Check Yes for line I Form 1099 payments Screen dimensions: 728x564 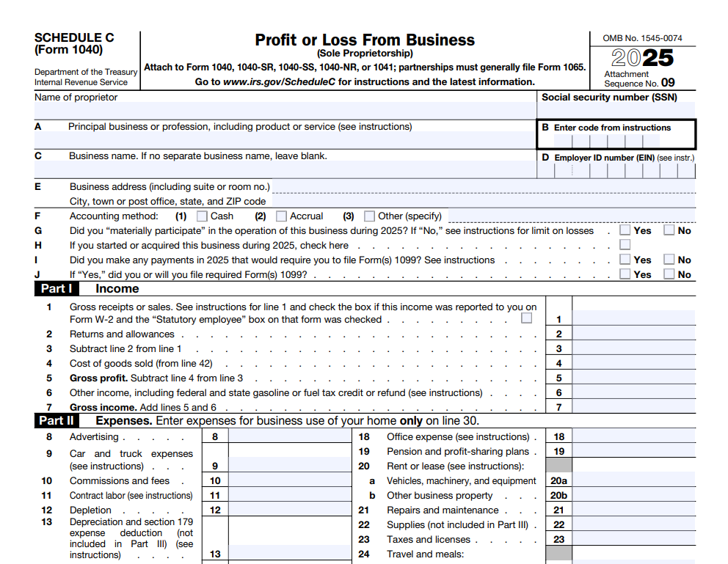(625, 260)
